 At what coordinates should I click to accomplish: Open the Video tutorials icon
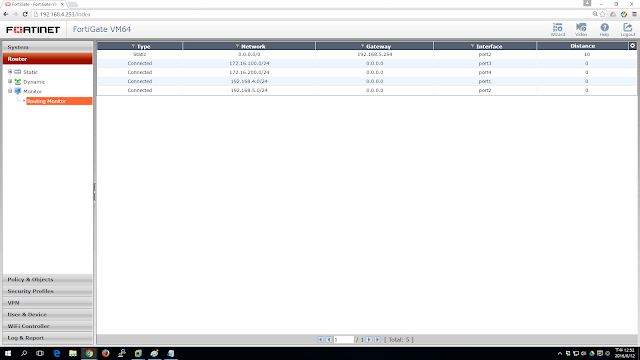(581, 29)
